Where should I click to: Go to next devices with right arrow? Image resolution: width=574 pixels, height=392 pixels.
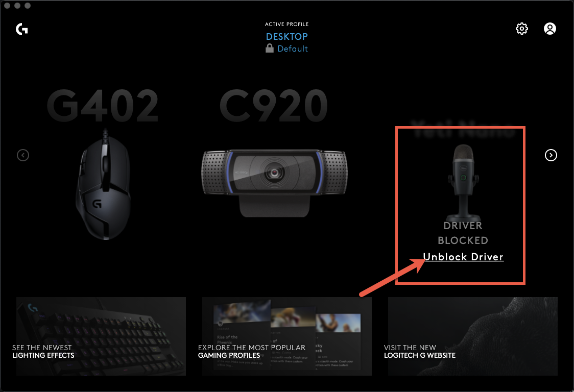pyautogui.click(x=551, y=155)
